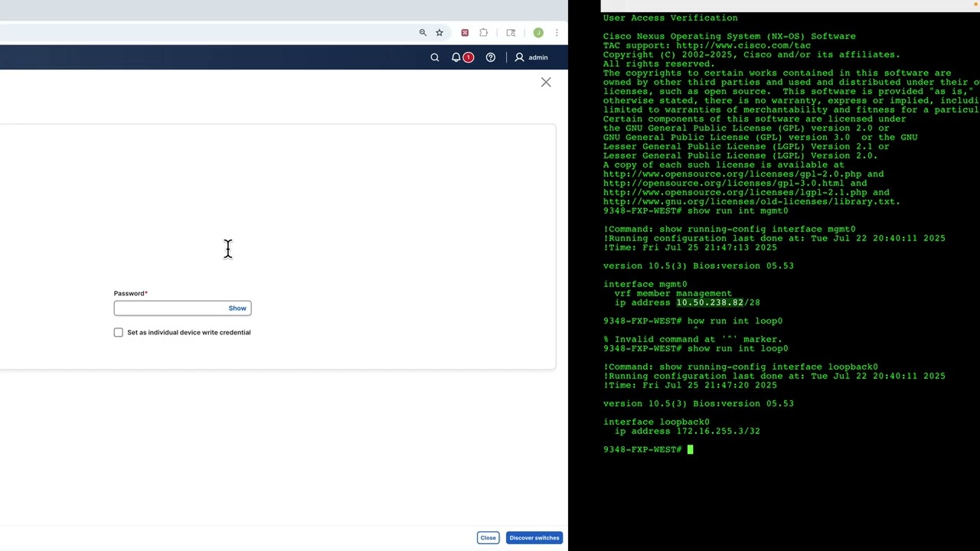This screenshot has height=551, width=980.
Task: Click the old-licenses/library.txt URL in the terminal
Action: [x=752, y=201]
